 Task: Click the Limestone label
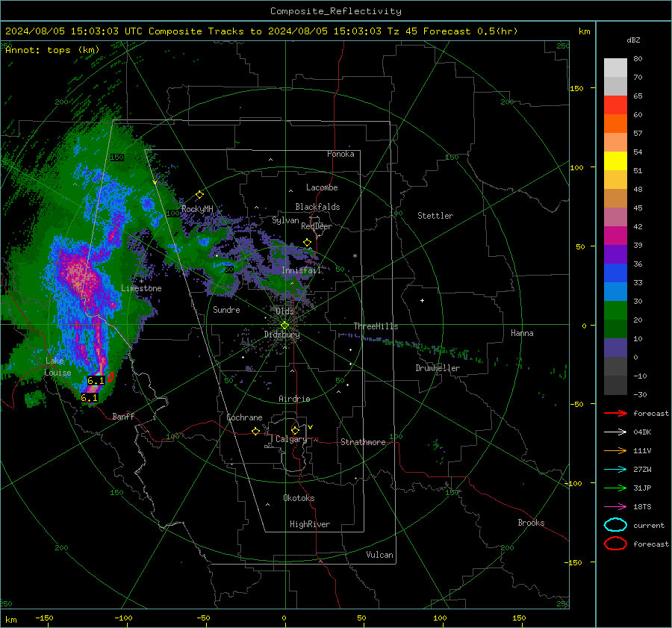coord(141,288)
